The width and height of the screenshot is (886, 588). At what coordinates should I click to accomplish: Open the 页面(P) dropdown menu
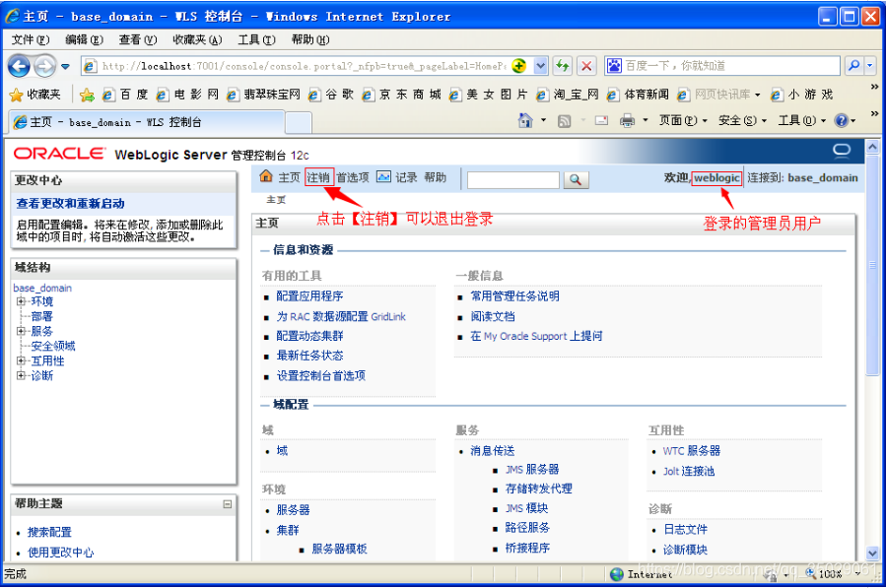click(x=683, y=120)
